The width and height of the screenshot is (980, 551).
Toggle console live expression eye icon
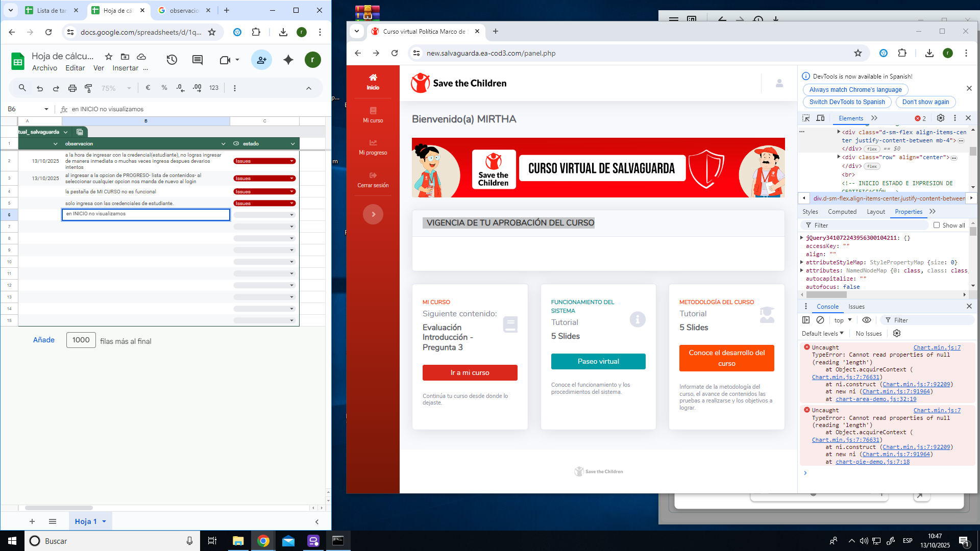pos(866,320)
